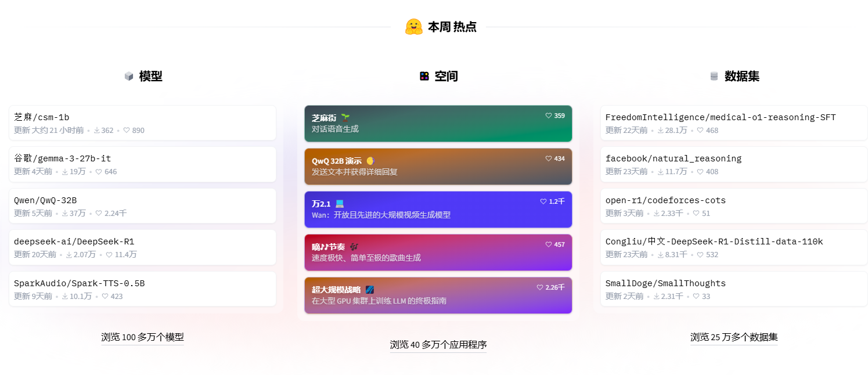Click 发送文本并获得详细回复 description
868x375 pixels.
(x=355, y=172)
